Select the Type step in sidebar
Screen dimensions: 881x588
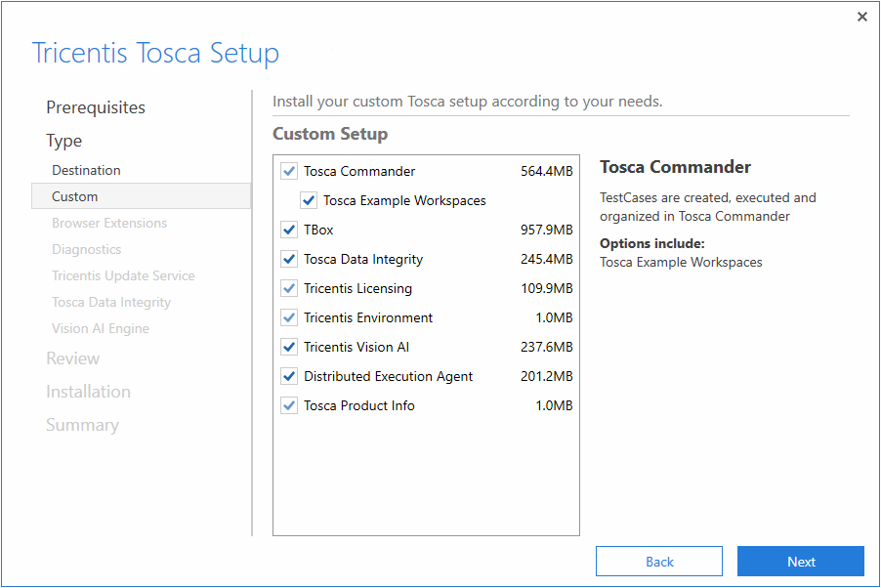point(64,141)
